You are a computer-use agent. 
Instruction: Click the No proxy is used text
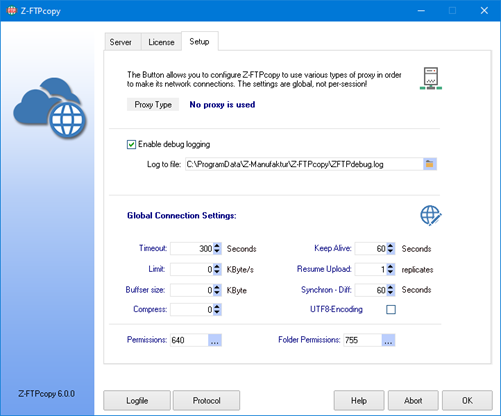222,105
